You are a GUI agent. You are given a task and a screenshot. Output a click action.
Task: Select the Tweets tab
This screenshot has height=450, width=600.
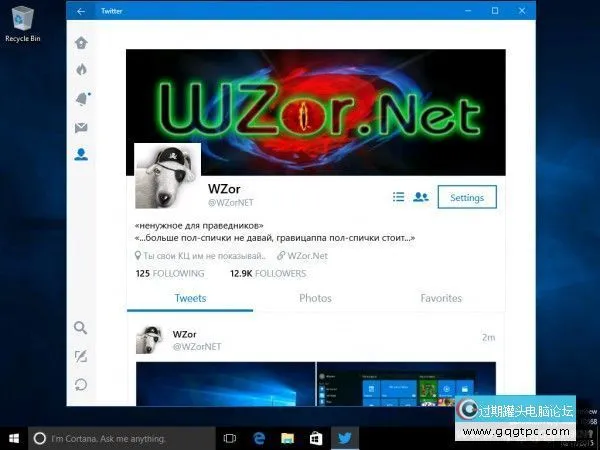click(190, 298)
